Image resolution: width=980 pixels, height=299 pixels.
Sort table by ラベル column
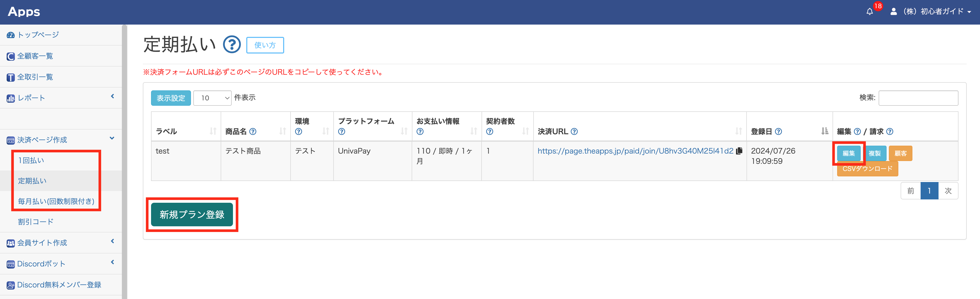click(213, 131)
